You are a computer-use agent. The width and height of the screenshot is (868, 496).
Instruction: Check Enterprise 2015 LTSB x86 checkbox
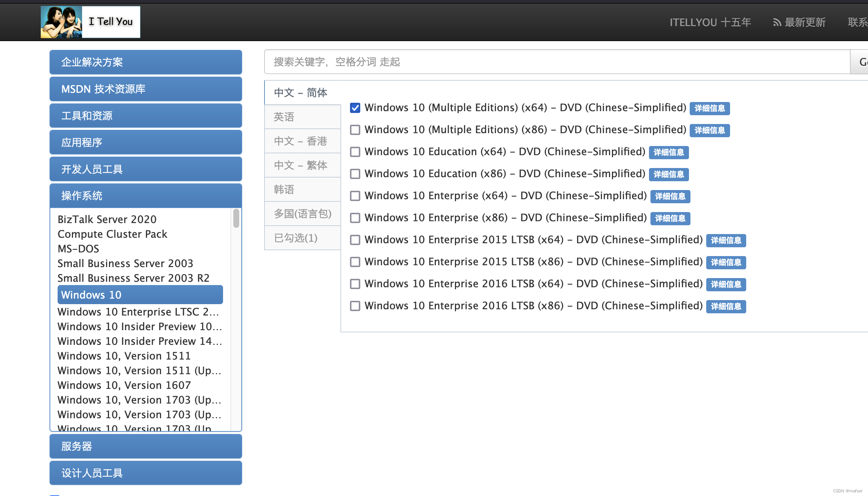(355, 262)
